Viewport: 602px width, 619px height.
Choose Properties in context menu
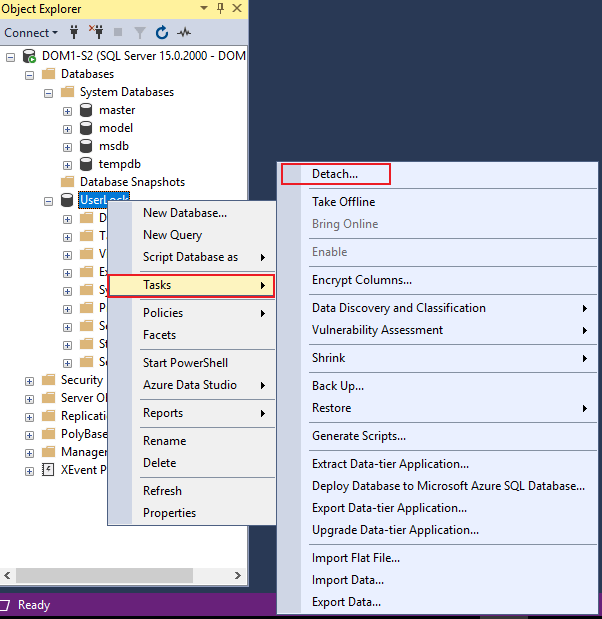coord(191,513)
